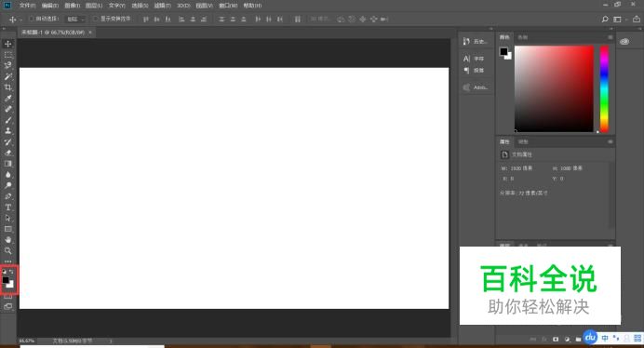Select the Spot Healing Brush tool
Image resolution: width=644 pixels, height=348 pixels.
pyautogui.click(x=7, y=109)
